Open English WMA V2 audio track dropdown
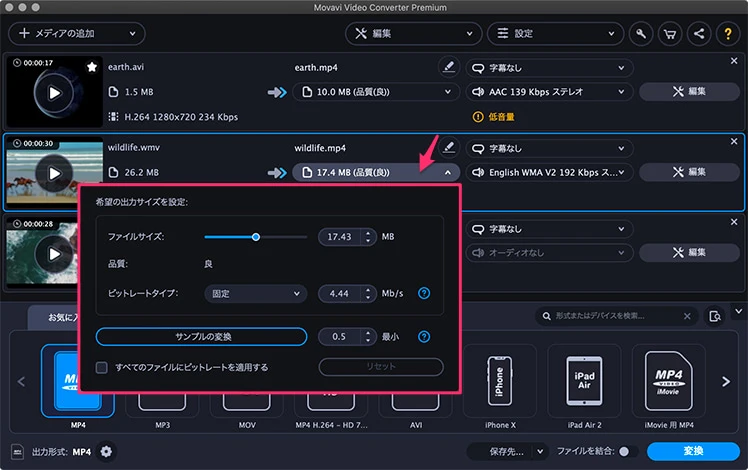Image resolution: width=748 pixels, height=470 pixels. point(550,173)
